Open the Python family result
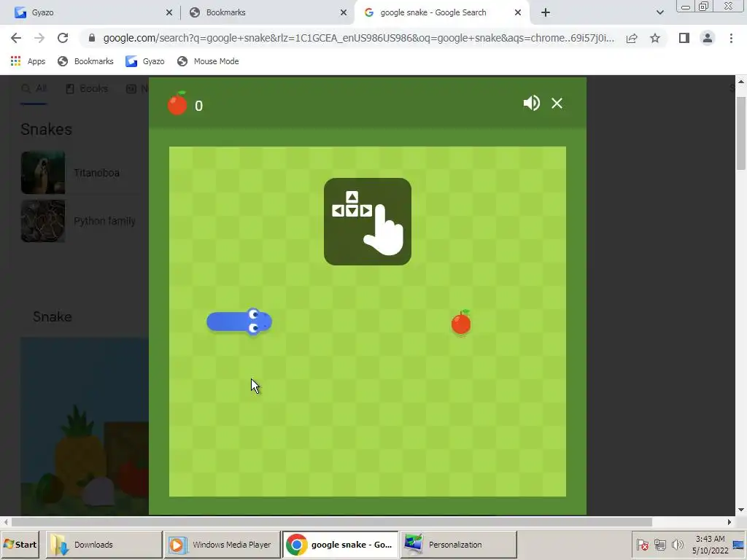This screenshot has height=560, width=747. pyautogui.click(x=105, y=221)
